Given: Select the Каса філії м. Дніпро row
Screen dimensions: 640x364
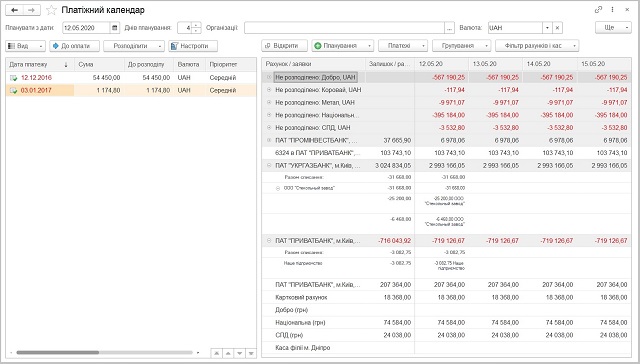Looking at the screenshot, I should click(x=447, y=348).
